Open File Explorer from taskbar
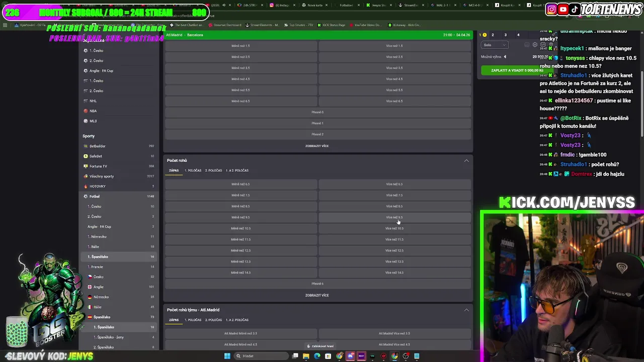The height and width of the screenshot is (362, 644). (x=306, y=356)
